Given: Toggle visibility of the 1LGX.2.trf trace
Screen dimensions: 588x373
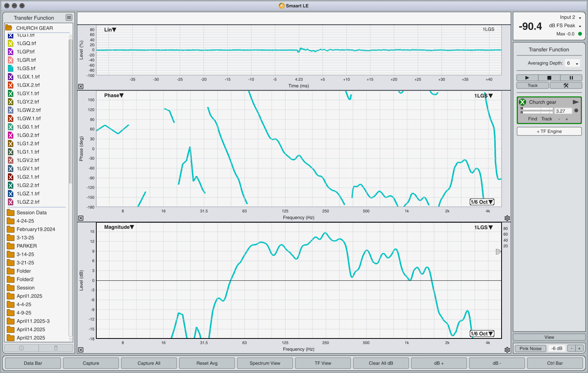Looking at the screenshot, I should [11, 85].
